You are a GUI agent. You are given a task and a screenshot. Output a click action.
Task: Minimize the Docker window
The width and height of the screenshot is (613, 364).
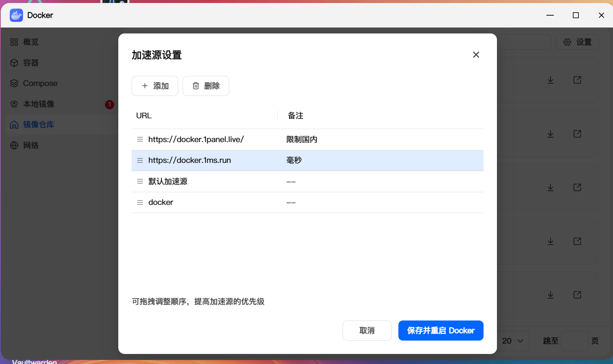(x=550, y=15)
